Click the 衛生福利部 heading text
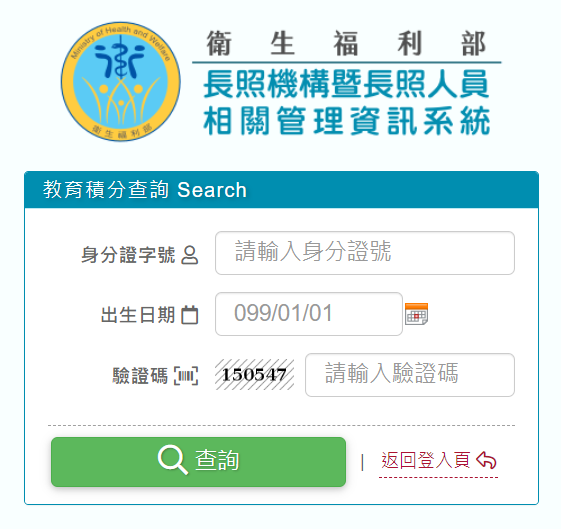 (346, 43)
